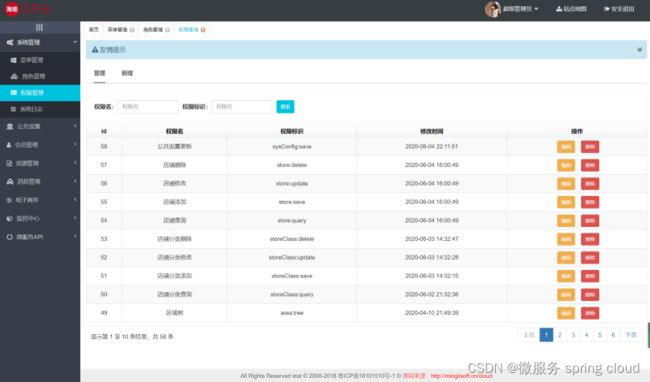Expand the 资源管理 sidebar group arrow

[75, 163]
